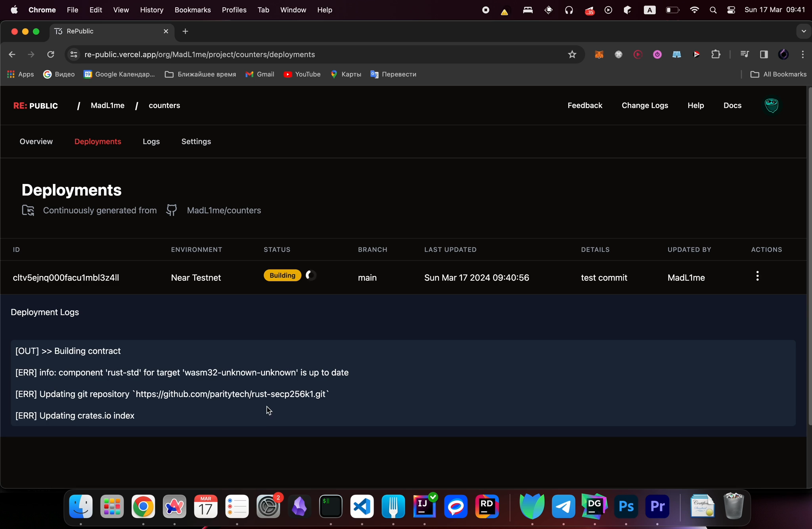The width and height of the screenshot is (812, 529).
Task: Click the RE: PUBLIC logo
Action: click(36, 106)
